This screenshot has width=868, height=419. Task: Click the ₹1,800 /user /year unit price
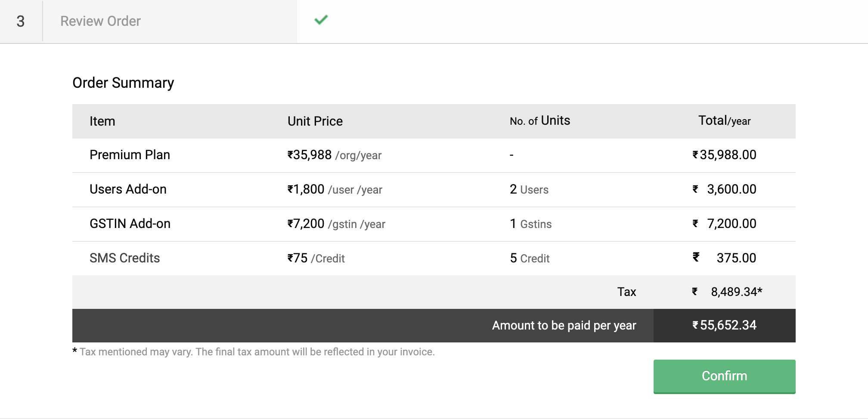click(x=335, y=189)
